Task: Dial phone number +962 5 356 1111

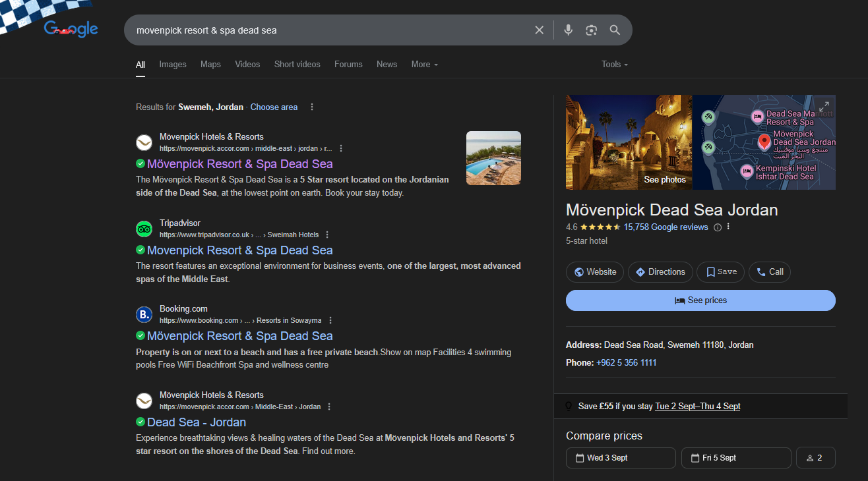Action: point(626,363)
